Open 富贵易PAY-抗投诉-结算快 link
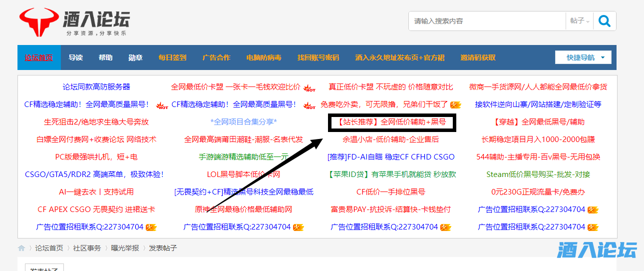 click(x=391, y=209)
